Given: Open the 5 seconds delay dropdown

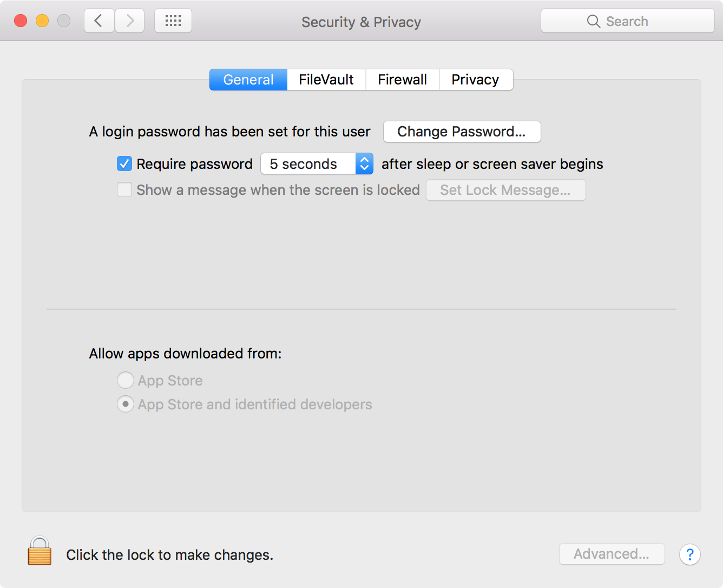Looking at the screenshot, I should pyautogui.click(x=317, y=164).
